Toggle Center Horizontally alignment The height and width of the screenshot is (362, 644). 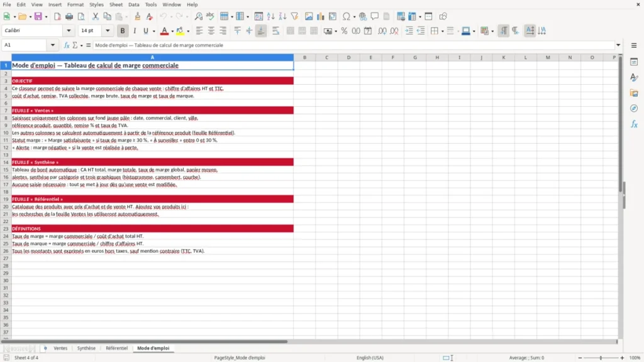[x=211, y=31]
